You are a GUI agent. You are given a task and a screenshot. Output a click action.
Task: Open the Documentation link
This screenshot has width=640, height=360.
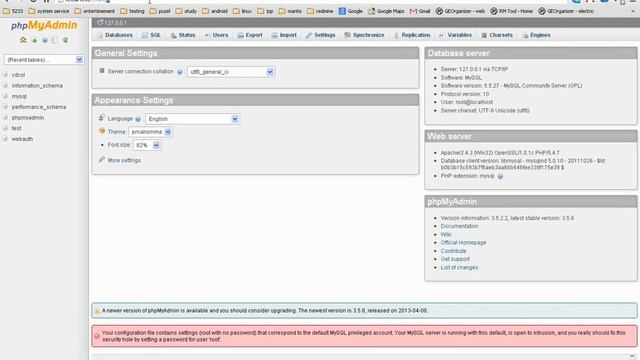[x=459, y=226]
